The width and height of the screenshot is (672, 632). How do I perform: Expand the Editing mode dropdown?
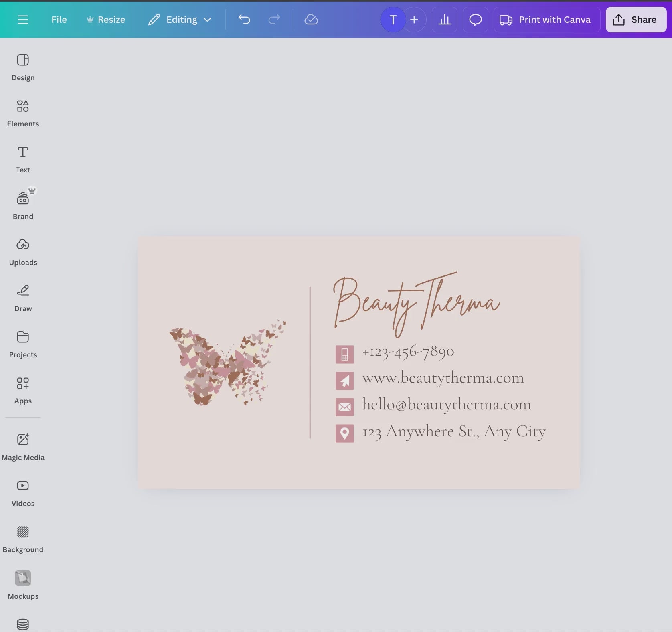[179, 20]
